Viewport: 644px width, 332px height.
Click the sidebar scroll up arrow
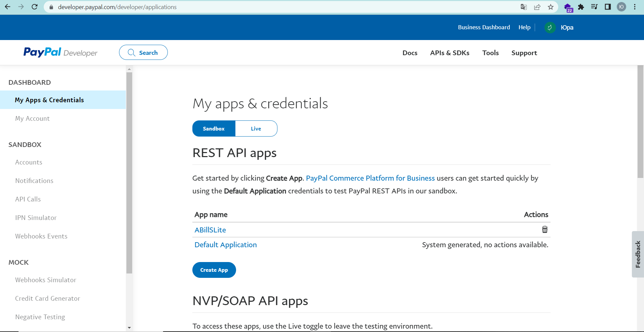point(129,69)
